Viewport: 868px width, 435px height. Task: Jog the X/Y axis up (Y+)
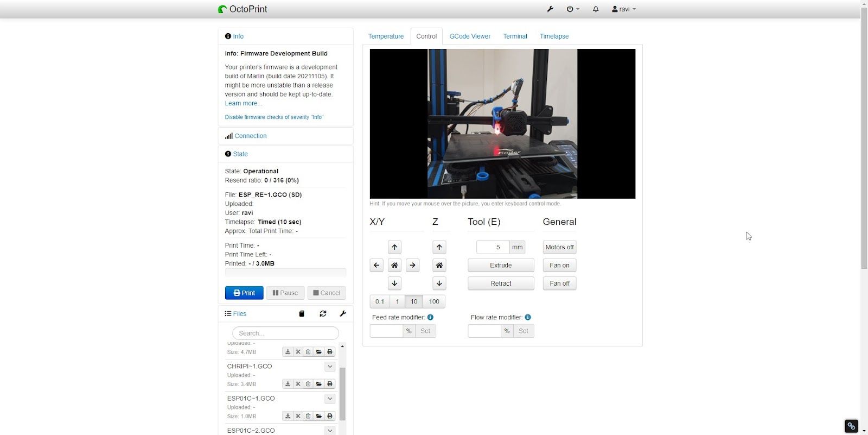click(394, 247)
